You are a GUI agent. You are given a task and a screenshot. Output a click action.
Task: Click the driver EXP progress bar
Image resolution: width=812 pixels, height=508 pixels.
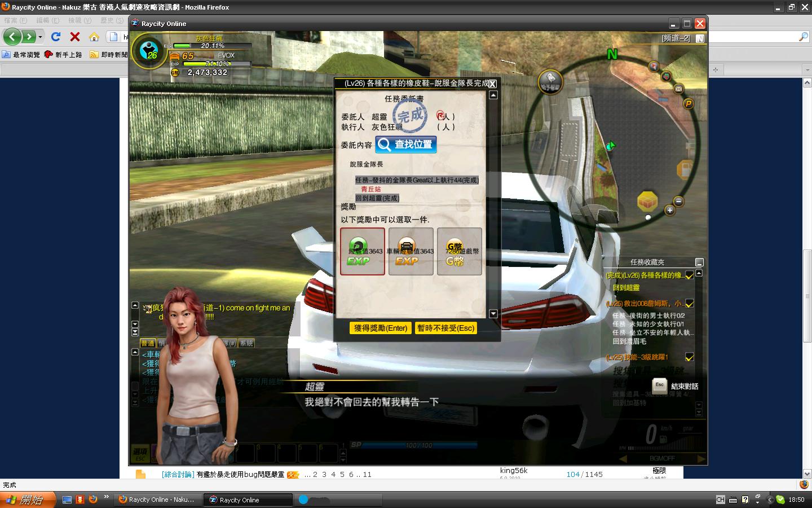click(x=212, y=46)
